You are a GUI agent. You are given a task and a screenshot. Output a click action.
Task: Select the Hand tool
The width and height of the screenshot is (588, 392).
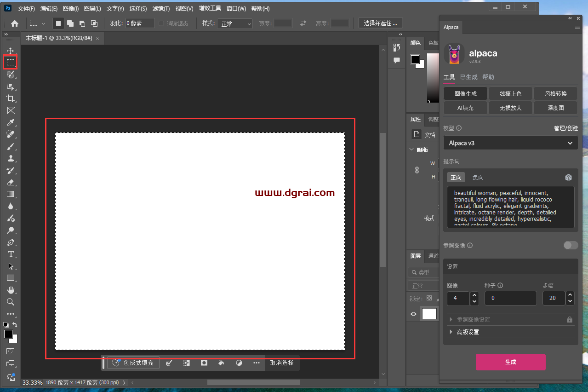tap(11, 290)
